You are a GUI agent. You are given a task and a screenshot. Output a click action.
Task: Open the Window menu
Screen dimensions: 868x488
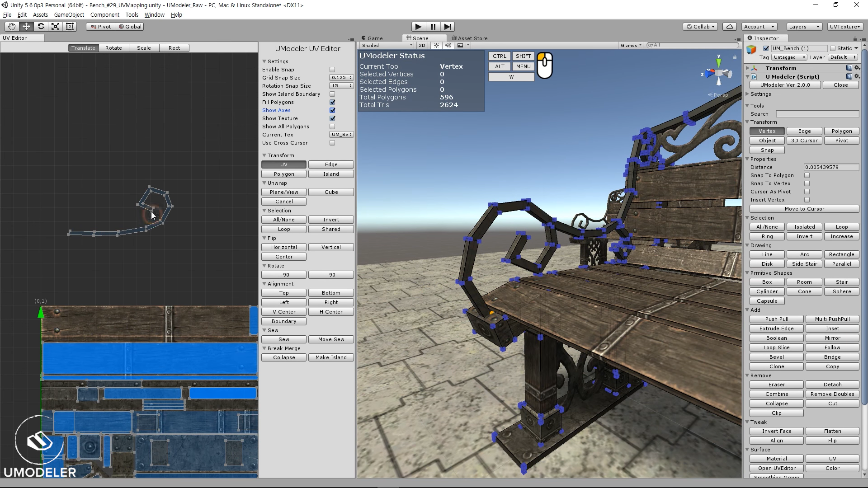tap(154, 14)
